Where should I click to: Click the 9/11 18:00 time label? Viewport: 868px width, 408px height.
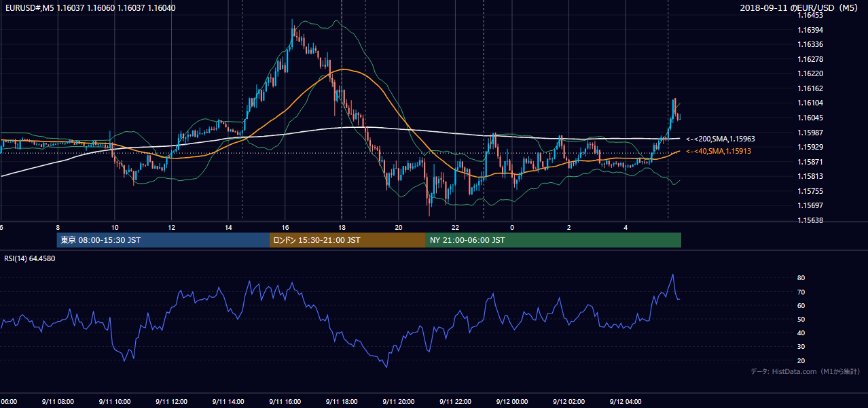coord(342,402)
